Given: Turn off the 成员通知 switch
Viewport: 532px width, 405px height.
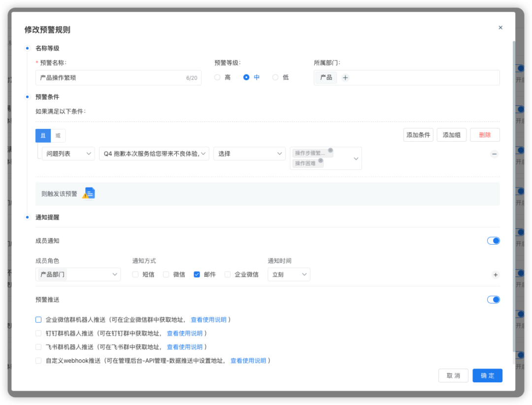Looking at the screenshot, I should pyautogui.click(x=493, y=241).
